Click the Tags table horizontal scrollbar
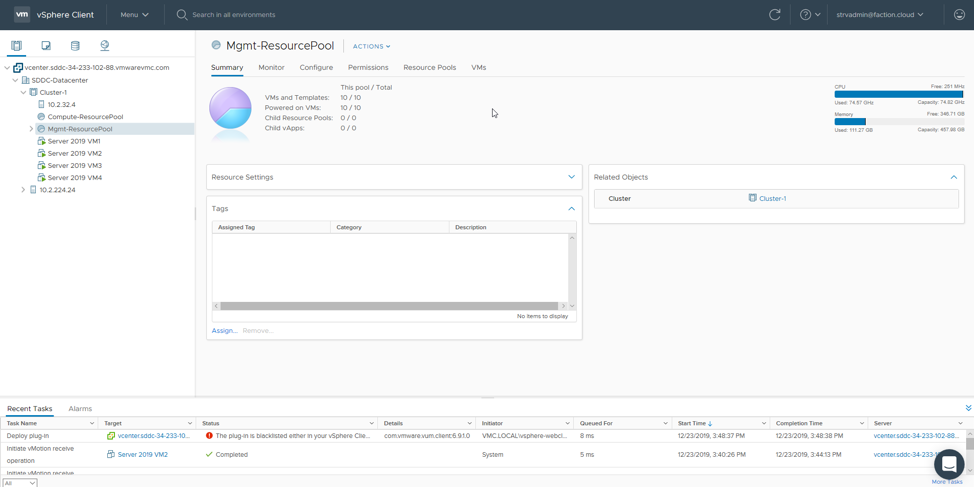 tap(389, 306)
